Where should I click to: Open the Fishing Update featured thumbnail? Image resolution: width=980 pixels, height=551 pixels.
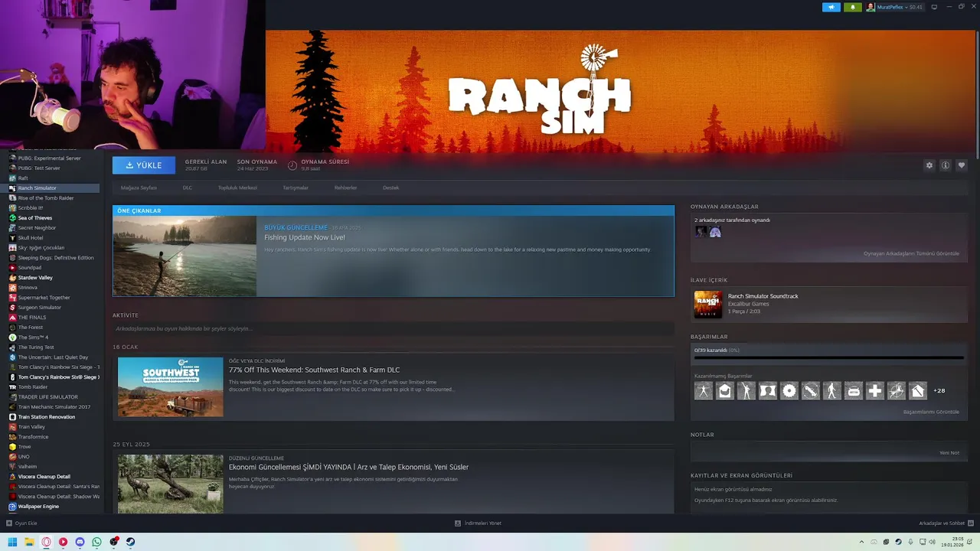(x=185, y=256)
